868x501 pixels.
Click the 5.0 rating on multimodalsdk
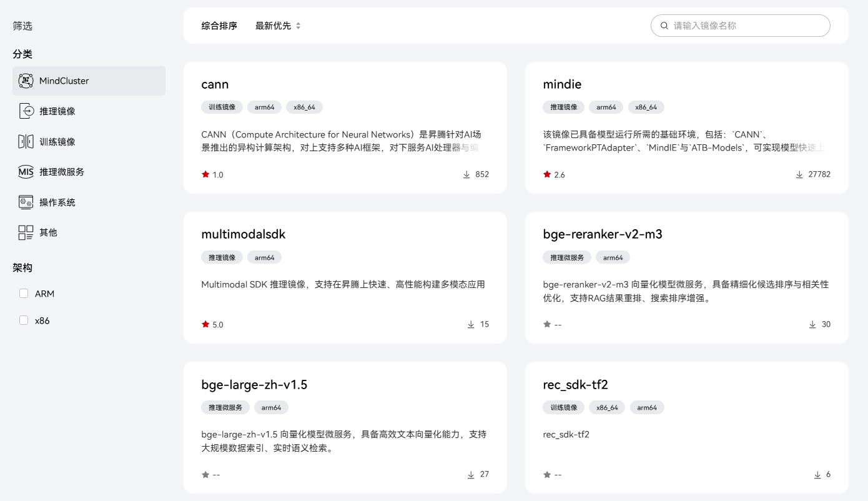[218, 325]
